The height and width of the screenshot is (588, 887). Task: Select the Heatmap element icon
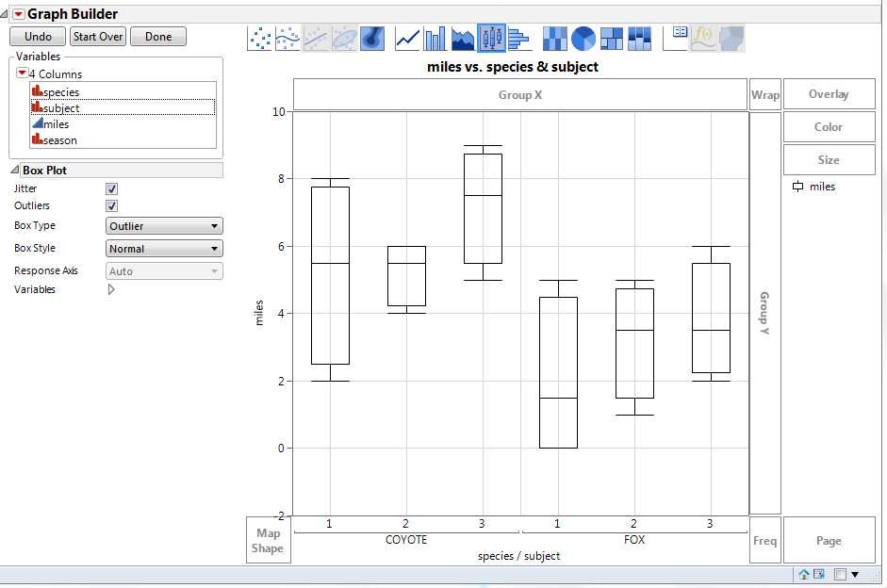[x=555, y=39]
